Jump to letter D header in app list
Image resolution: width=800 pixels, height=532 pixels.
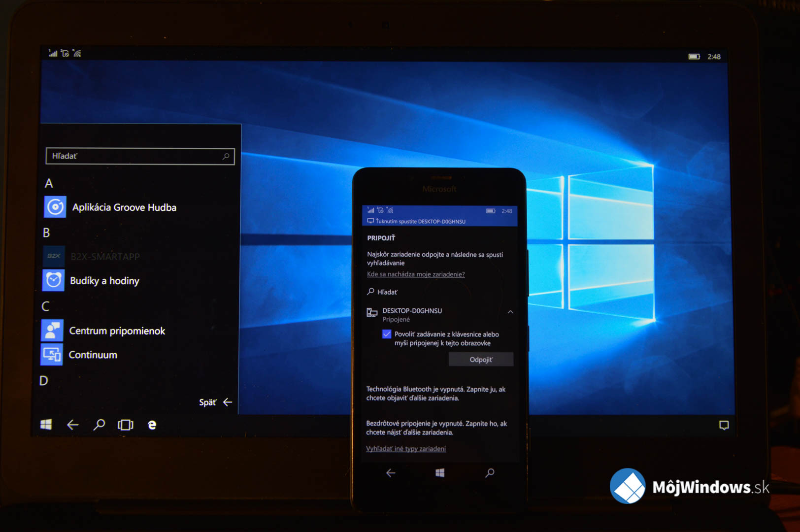(x=44, y=381)
